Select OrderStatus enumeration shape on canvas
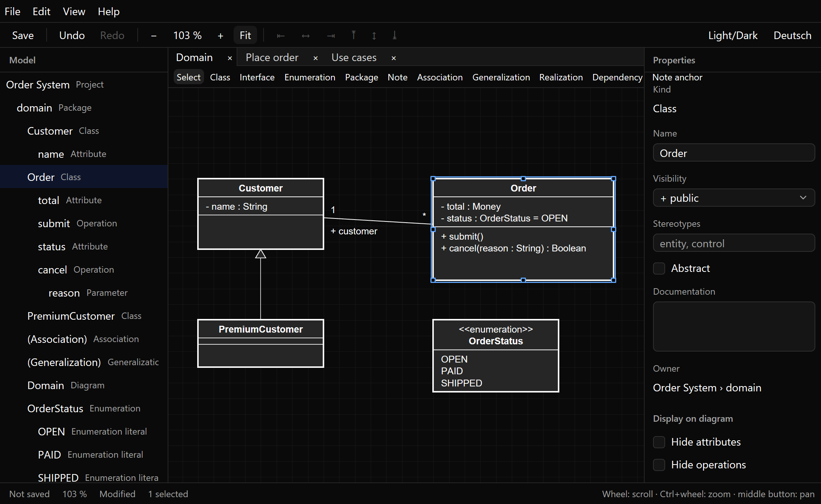The image size is (821, 504). point(496,356)
